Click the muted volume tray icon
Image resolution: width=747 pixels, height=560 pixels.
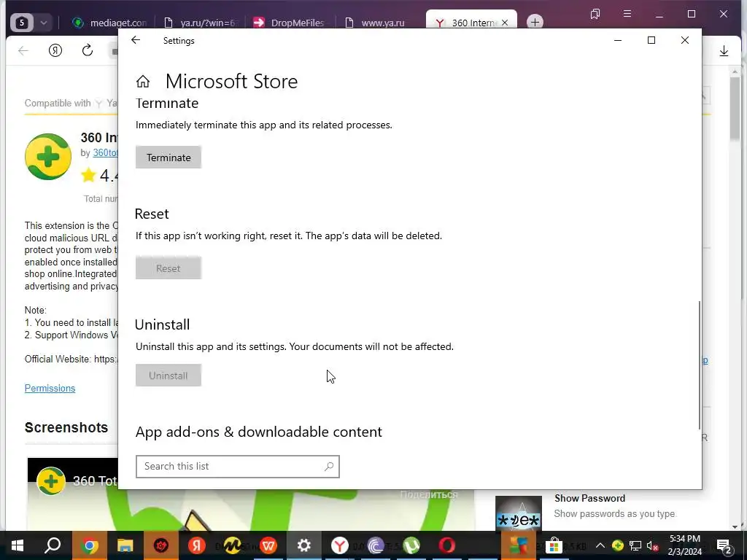coord(653,545)
